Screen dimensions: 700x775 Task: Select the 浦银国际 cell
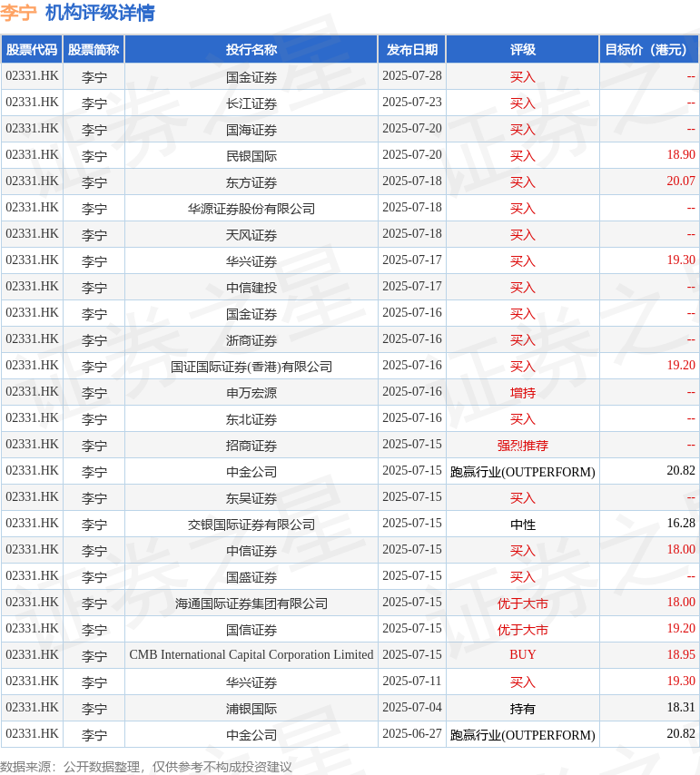(251, 708)
